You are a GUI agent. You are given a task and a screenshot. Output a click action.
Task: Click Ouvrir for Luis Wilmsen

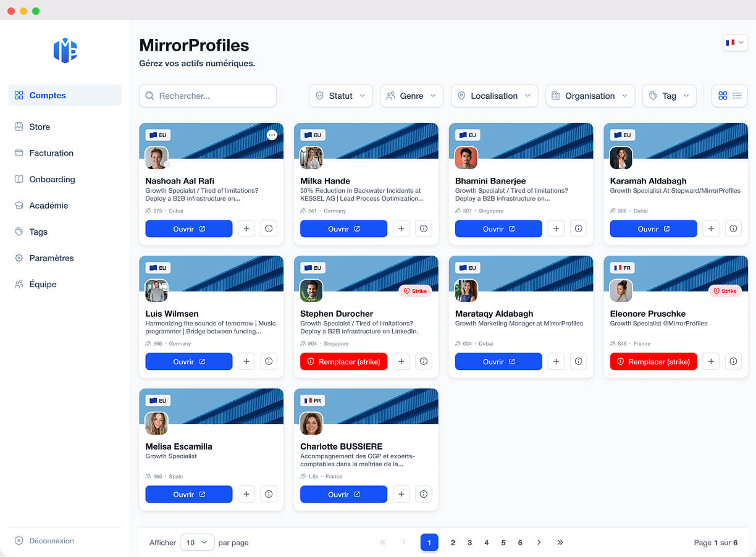pyautogui.click(x=189, y=361)
